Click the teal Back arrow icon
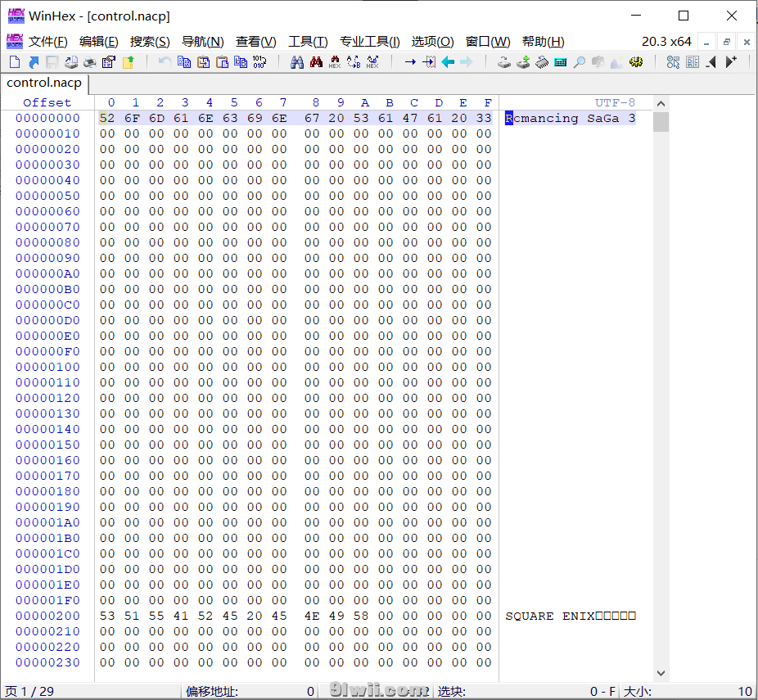Image resolution: width=758 pixels, height=700 pixels. pyautogui.click(x=448, y=62)
